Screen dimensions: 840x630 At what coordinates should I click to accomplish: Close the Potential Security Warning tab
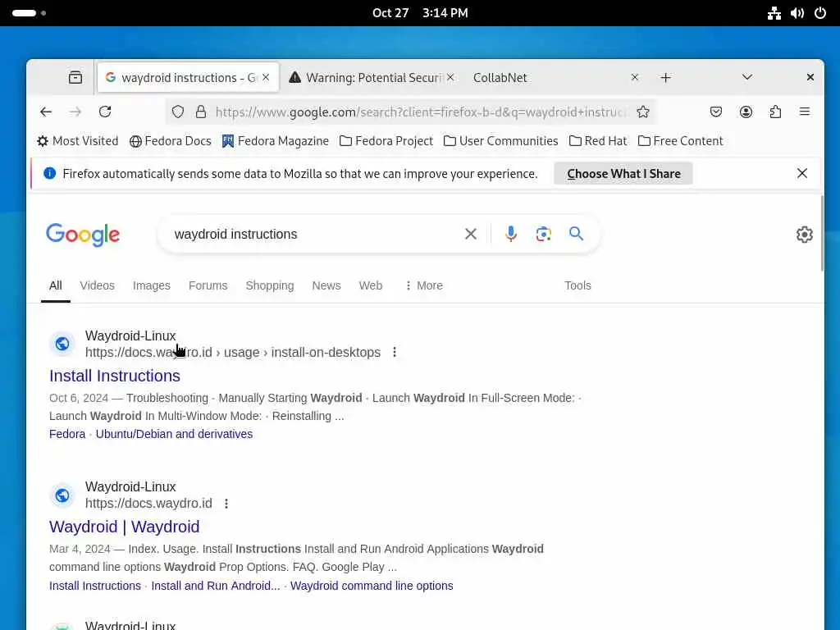click(450, 78)
